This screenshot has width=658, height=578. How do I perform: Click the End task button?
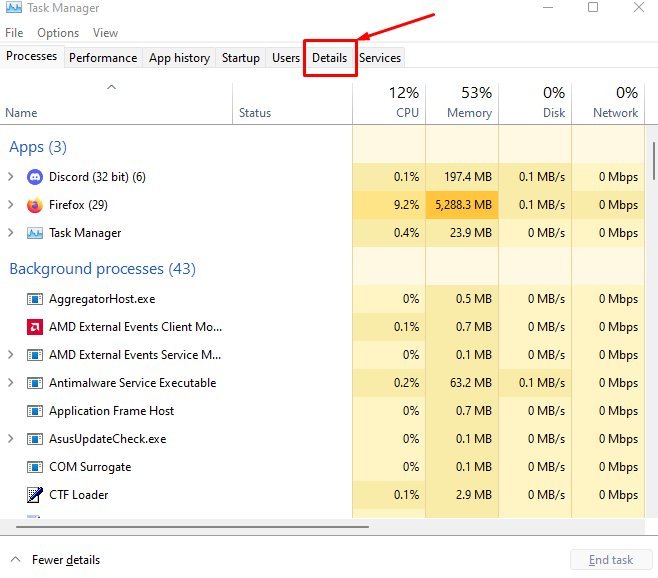coord(611,560)
